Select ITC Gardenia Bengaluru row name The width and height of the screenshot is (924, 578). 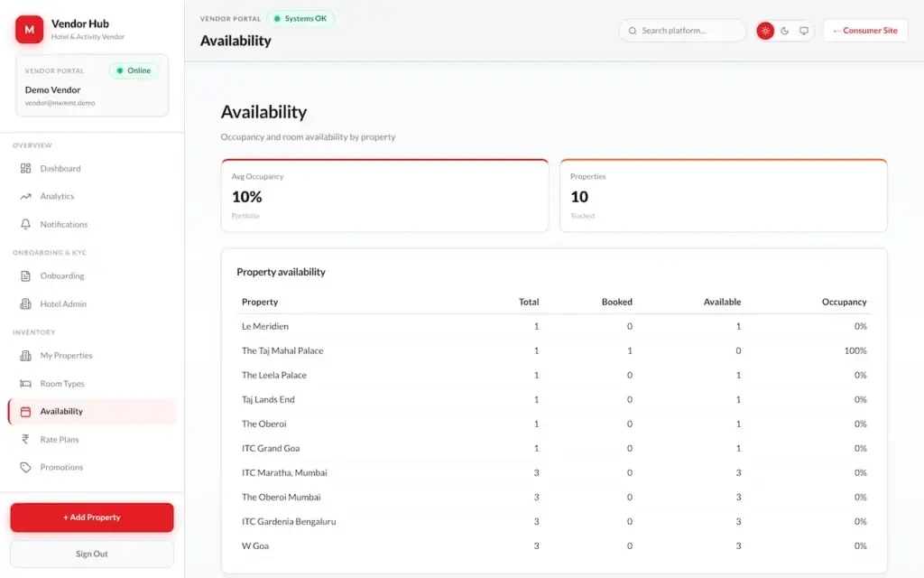pos(289,521)
